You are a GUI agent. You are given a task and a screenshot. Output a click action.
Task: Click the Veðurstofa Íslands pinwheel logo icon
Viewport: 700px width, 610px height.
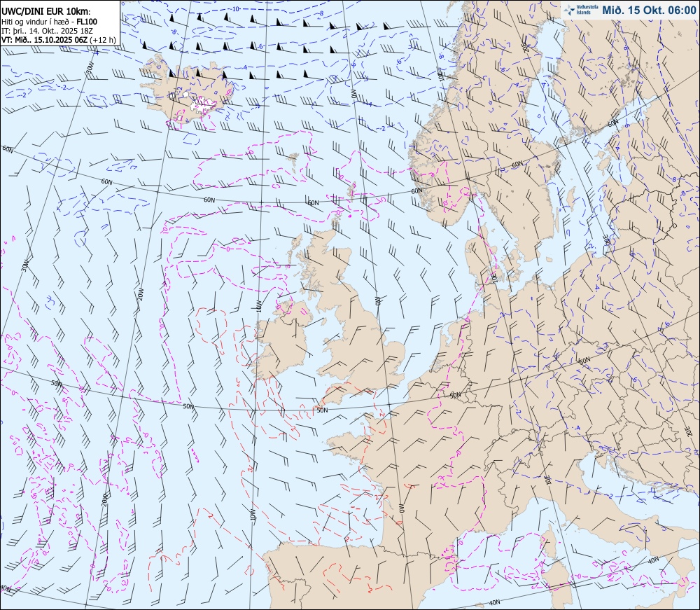(569, 10)
